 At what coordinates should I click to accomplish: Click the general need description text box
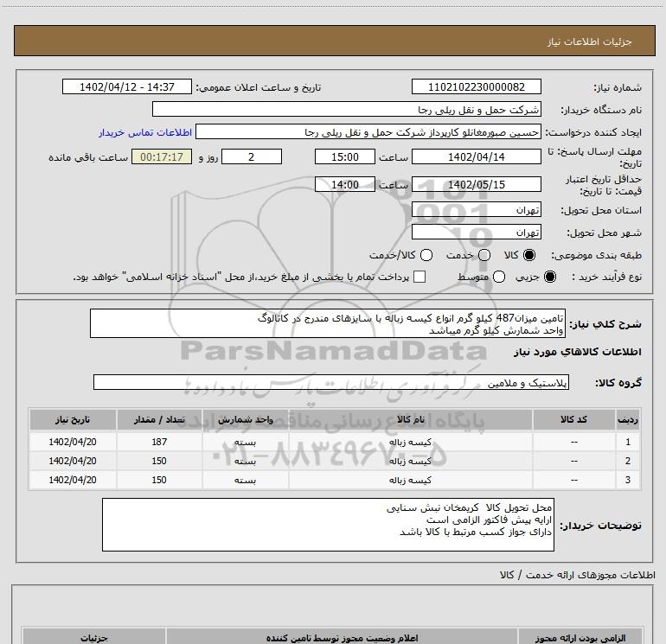pos(328,323)
